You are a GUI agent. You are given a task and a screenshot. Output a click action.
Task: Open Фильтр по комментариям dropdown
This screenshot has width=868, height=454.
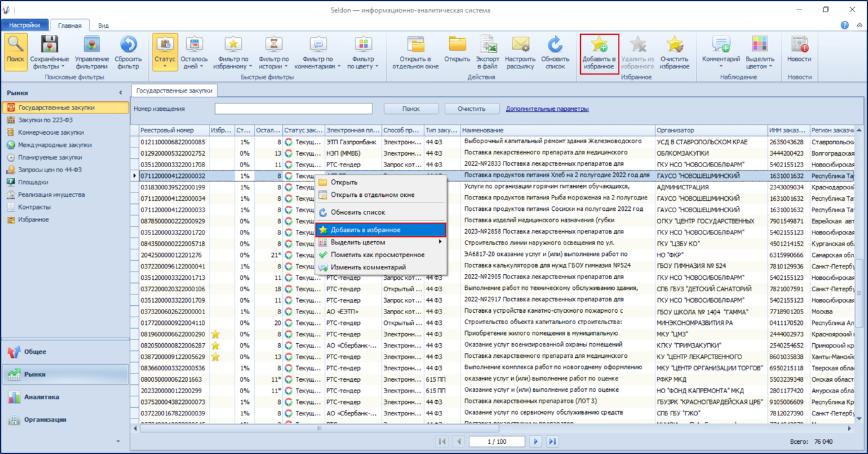click(317, 53)
